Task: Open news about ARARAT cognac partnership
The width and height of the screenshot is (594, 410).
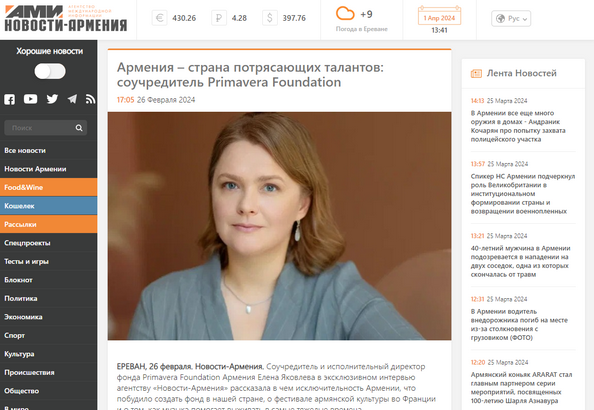Action: click(521, 388)
